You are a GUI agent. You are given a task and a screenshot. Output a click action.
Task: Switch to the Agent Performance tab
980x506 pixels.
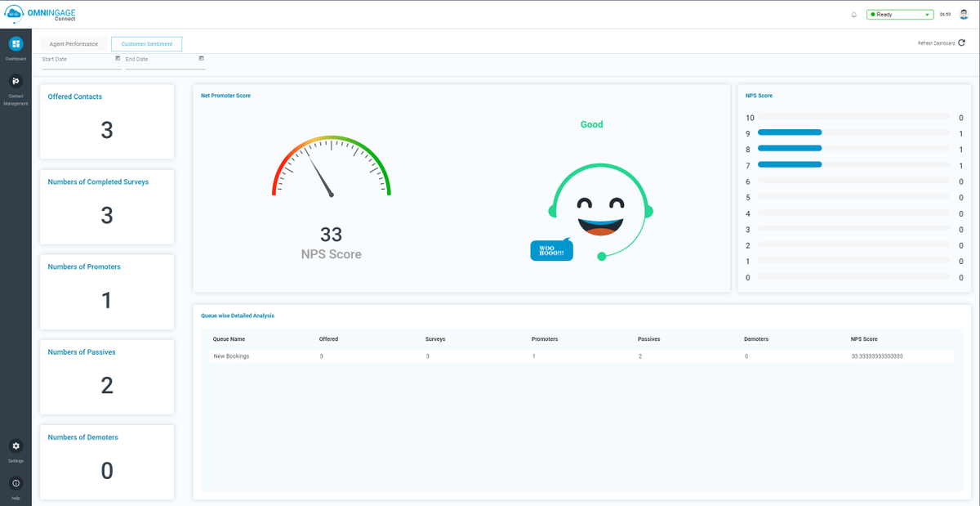(73, 44)
